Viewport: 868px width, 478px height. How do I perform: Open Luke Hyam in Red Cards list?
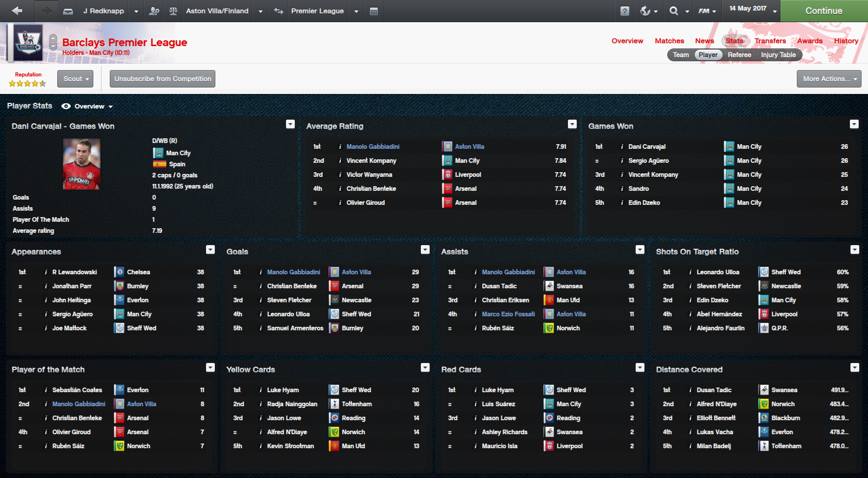(x=498, y=390)
